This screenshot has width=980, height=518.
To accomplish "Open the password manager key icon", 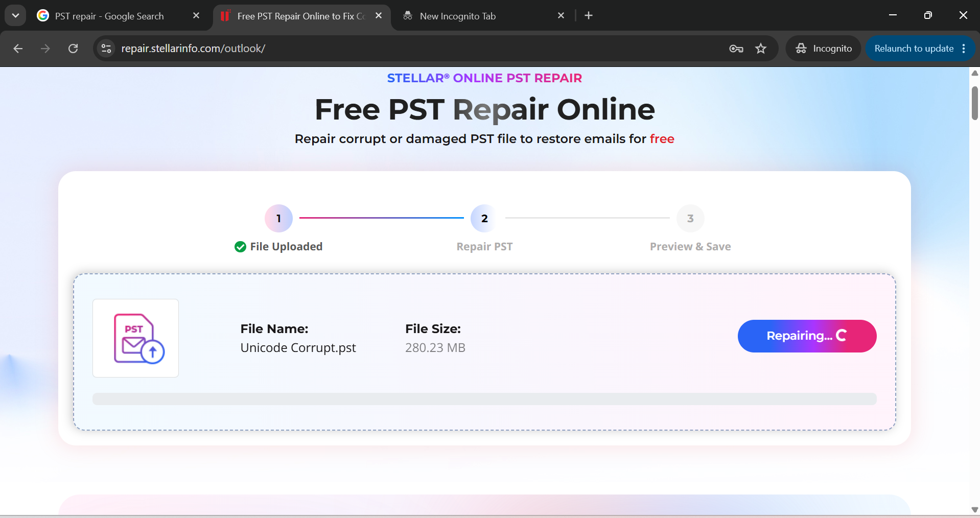I will pos(736,49).
